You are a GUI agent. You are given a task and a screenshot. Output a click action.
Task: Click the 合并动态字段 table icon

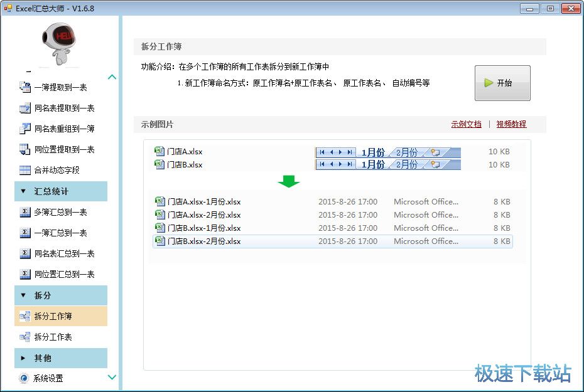(x=25, y=170)
